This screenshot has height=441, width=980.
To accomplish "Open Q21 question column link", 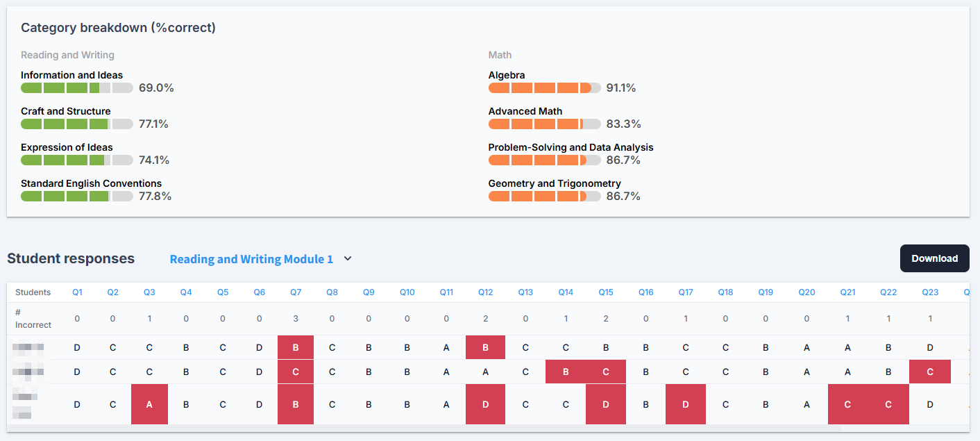I will coord(847,292).
